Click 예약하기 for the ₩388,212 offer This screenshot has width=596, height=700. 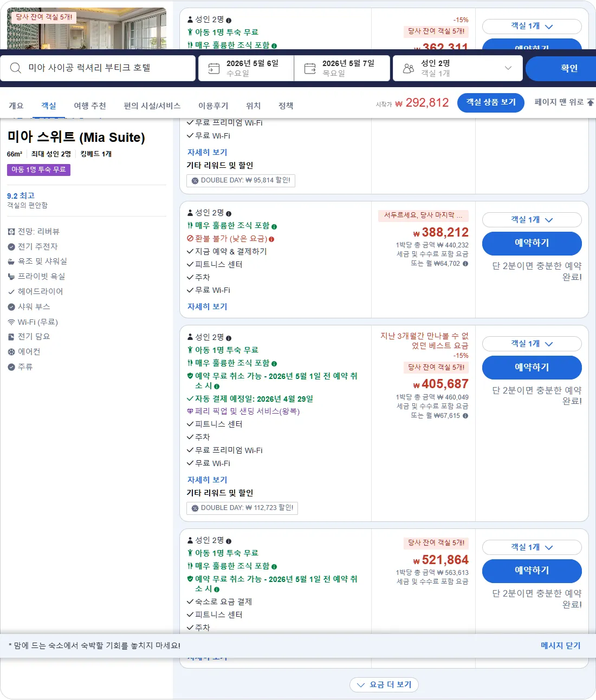click(x=532, y=243)
